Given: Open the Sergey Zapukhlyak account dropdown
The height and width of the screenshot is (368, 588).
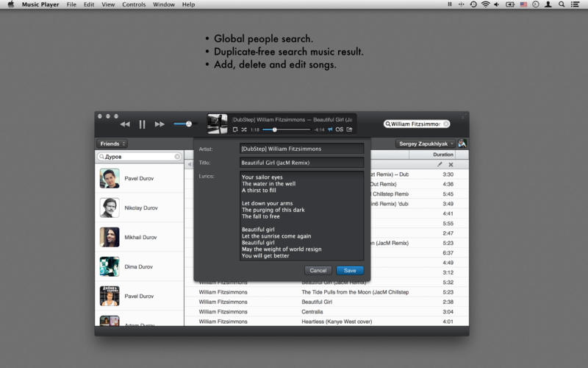Looking at the screenshot, I should pos(425,144).
